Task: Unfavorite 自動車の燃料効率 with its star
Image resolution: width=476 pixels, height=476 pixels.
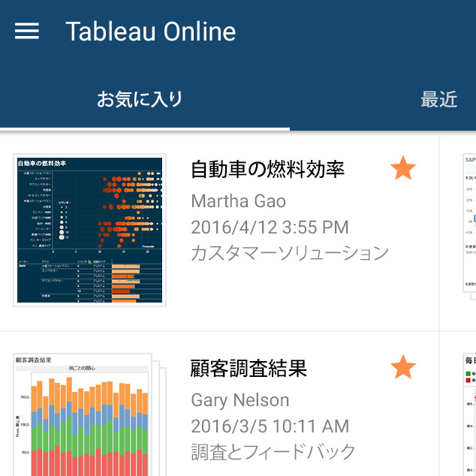Action: [x=403, y=170]
